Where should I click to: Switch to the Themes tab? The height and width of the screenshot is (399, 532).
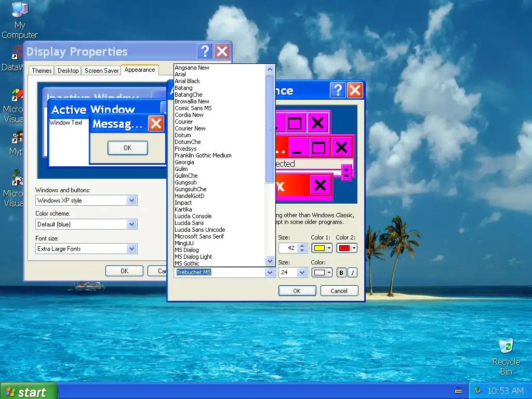[x=42, y=71]
